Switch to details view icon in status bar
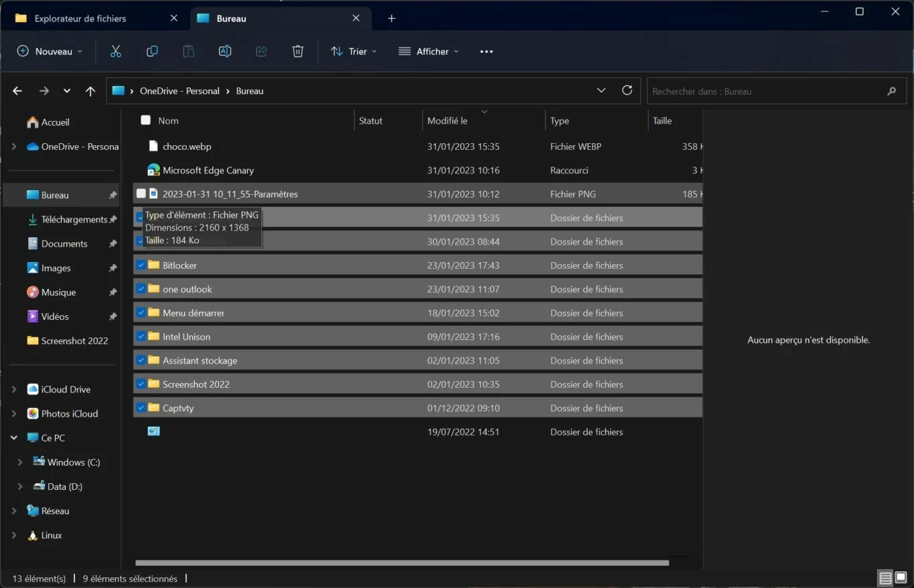This screenshot has width=914, height=588. 886,578
